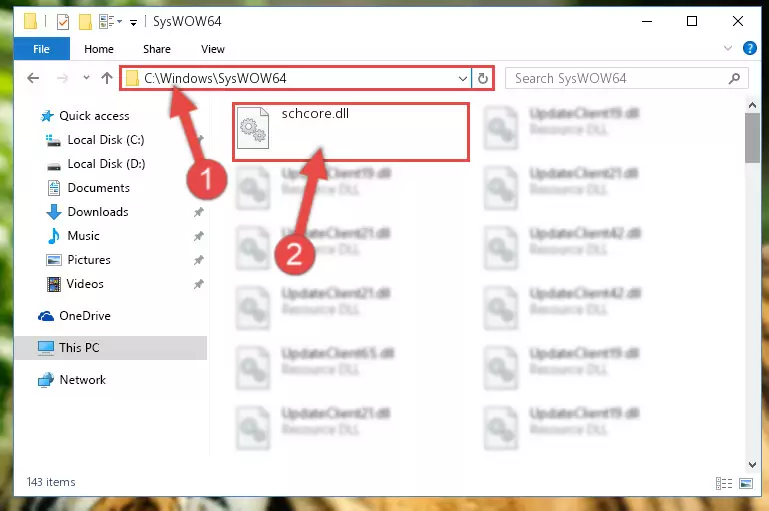Image resolution: width=769 pixels, height=511 pixels.
Task: Click the OneDrive cloud icon
Action: (46, 316)
